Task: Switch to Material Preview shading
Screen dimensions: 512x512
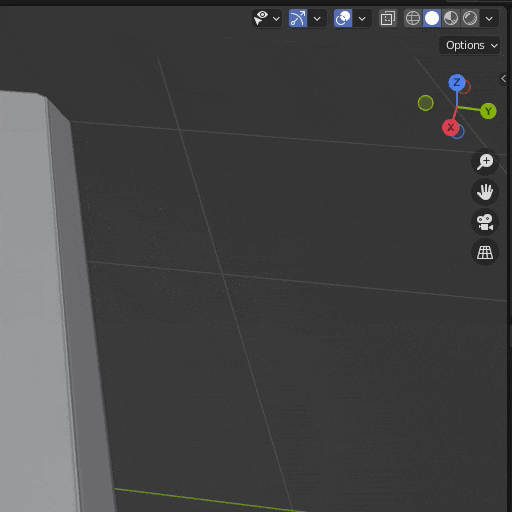Action: (451, 18)
